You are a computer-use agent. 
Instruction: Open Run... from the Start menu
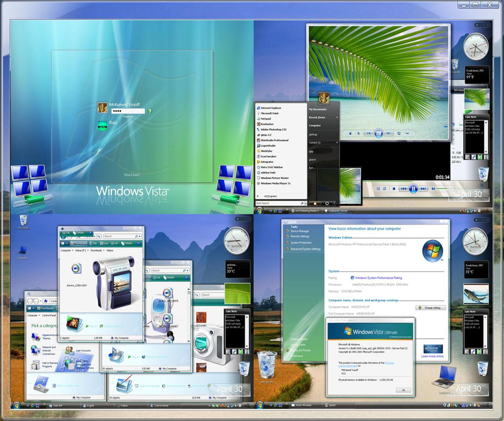coord(312,168)
